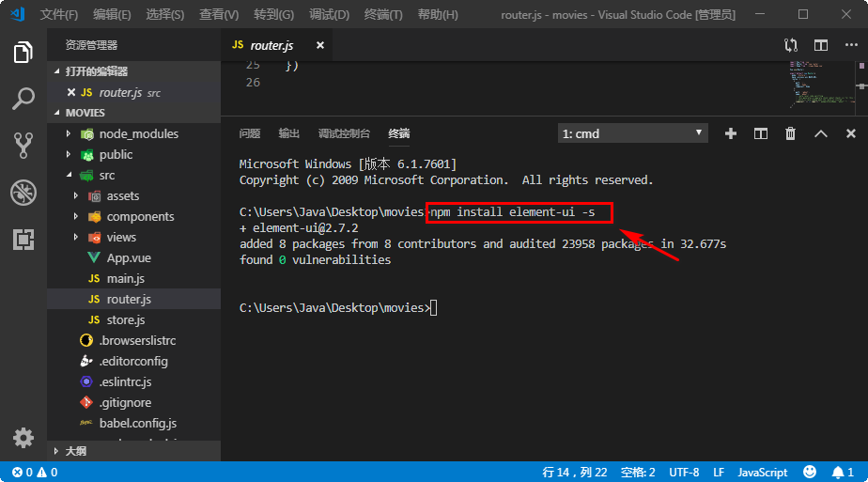The image size is (868, 482).
Task: Expand the views folder
Action: tap(76, 237)
